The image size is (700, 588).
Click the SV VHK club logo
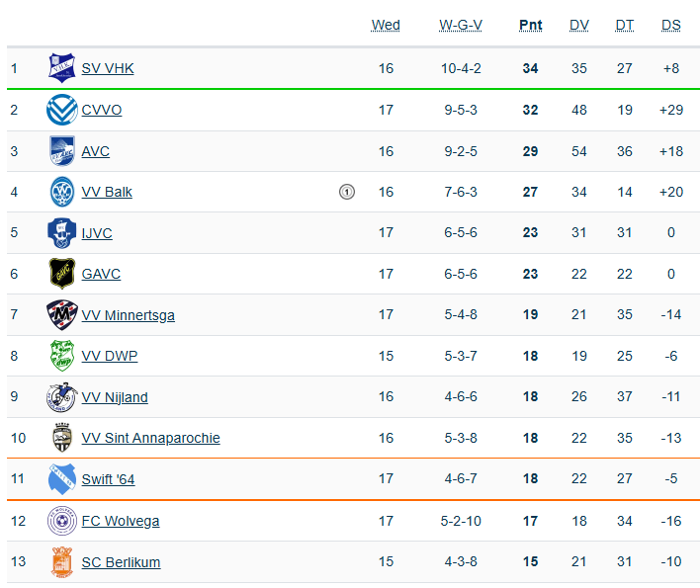point(62,68)
